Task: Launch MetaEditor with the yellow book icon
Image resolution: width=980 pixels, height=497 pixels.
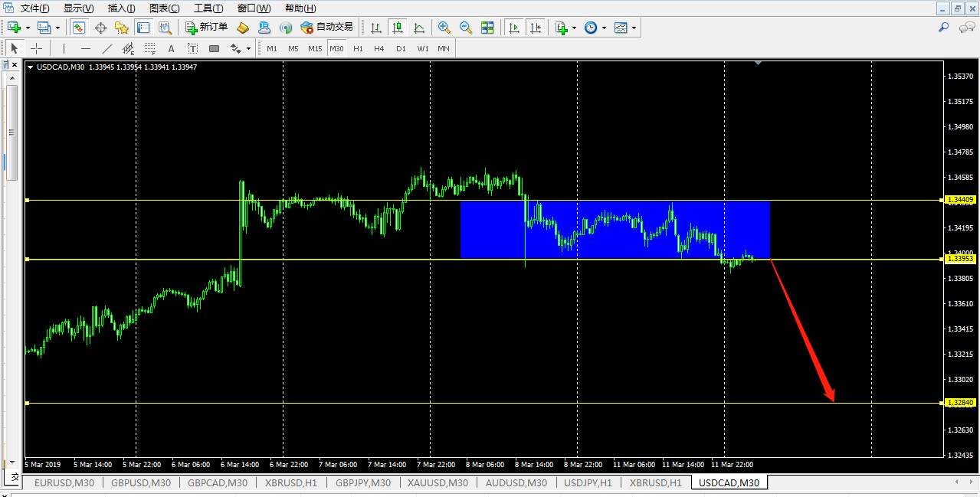Action: click(x=243, y=28)
